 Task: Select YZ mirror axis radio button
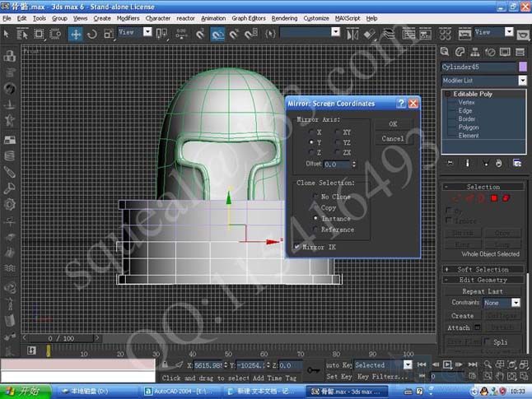(x=338, y=142)
